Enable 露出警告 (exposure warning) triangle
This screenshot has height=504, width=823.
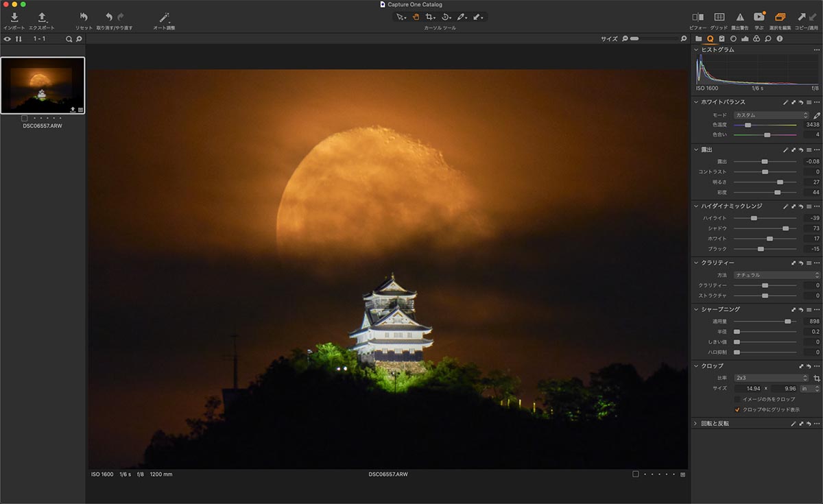pyautogui.click(x=740, y=17)
